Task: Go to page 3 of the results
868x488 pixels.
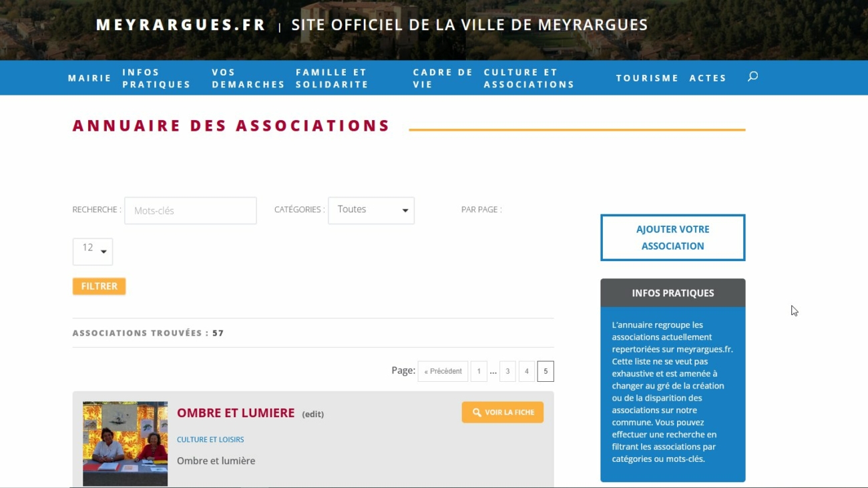Action: (x=507, y=371)
